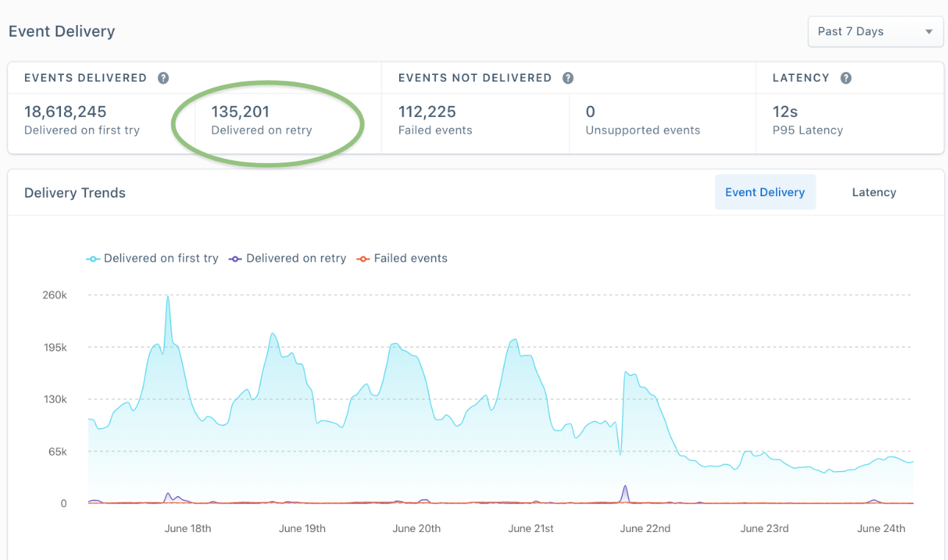Click the Events Not Delivered help icon

point(568,78)
